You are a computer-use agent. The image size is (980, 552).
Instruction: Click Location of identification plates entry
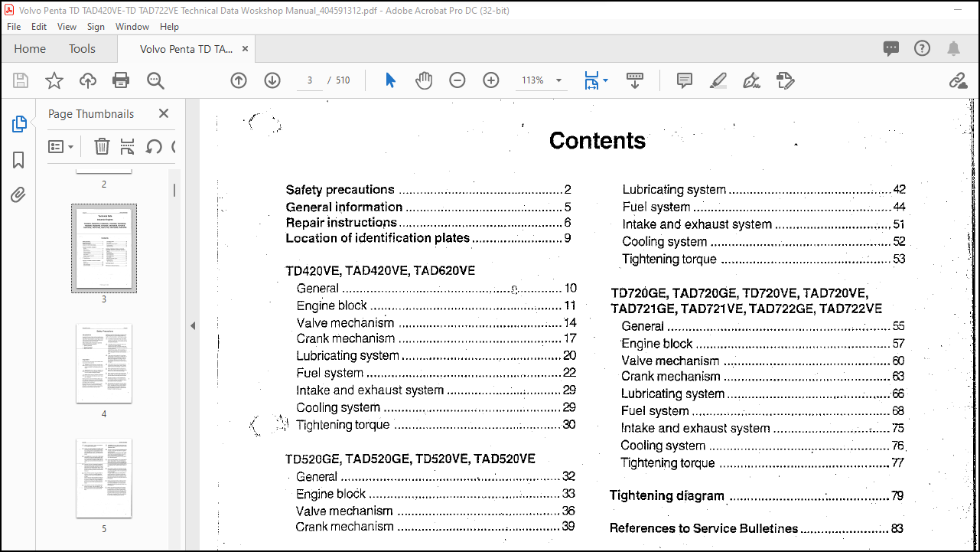tap(428, 238)
